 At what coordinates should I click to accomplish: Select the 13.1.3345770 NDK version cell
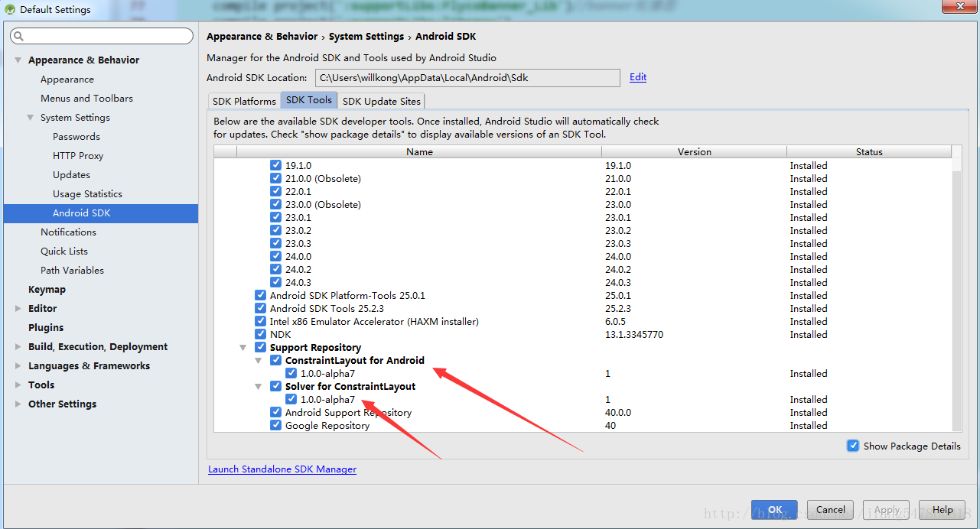[x=634, y=334]
